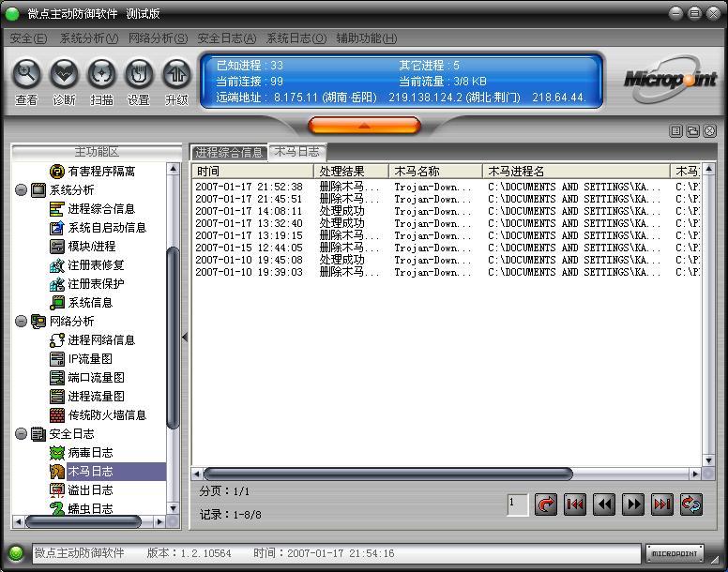Select log entry dated 2007-01-10 19:39:03
Viewport: 728px width, 572px height.
[447, 272]
